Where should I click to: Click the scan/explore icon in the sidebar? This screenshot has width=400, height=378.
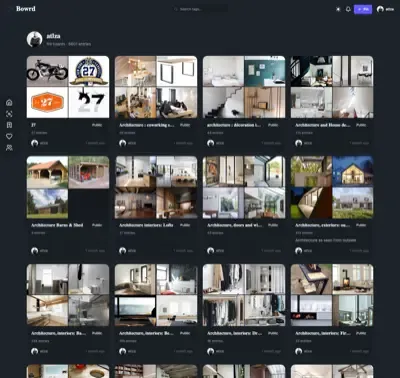(9, 114)
